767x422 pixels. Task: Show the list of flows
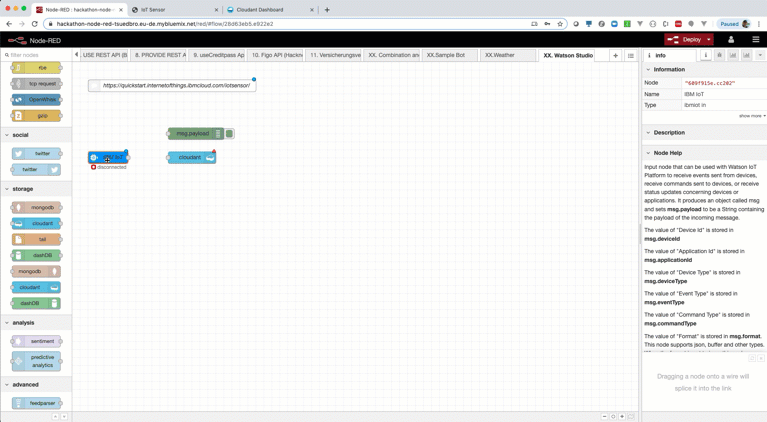pos(630,56)
